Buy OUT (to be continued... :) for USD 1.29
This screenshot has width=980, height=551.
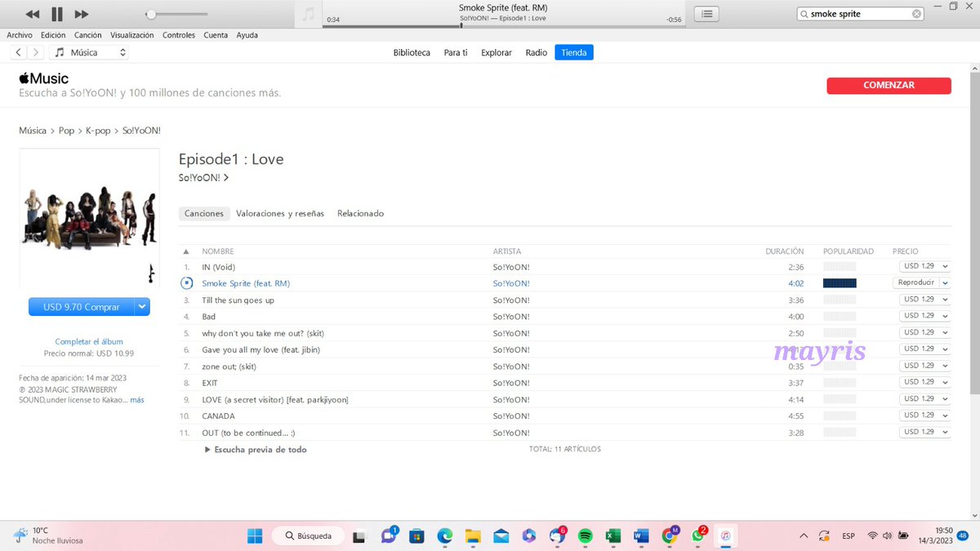click(x=919, y=432)
